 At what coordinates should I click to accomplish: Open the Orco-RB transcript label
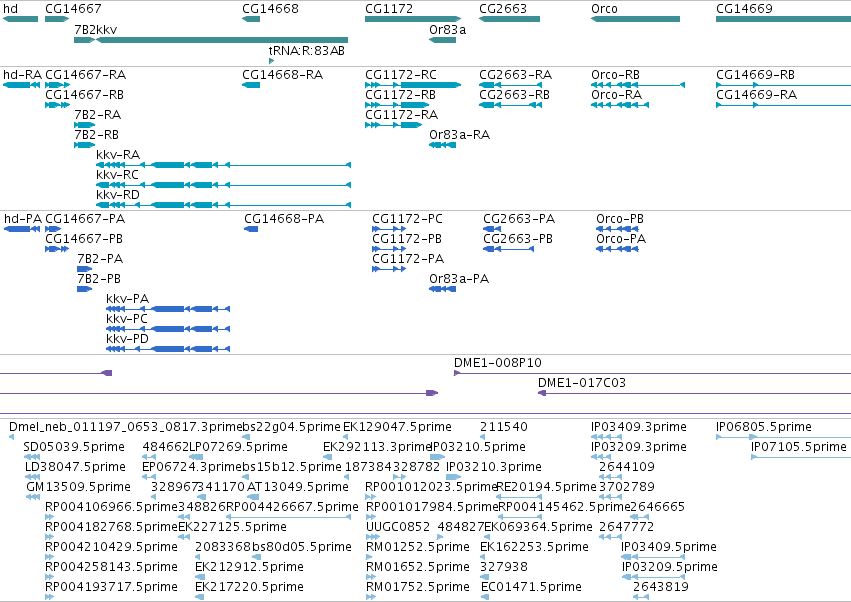click(615, 74)
